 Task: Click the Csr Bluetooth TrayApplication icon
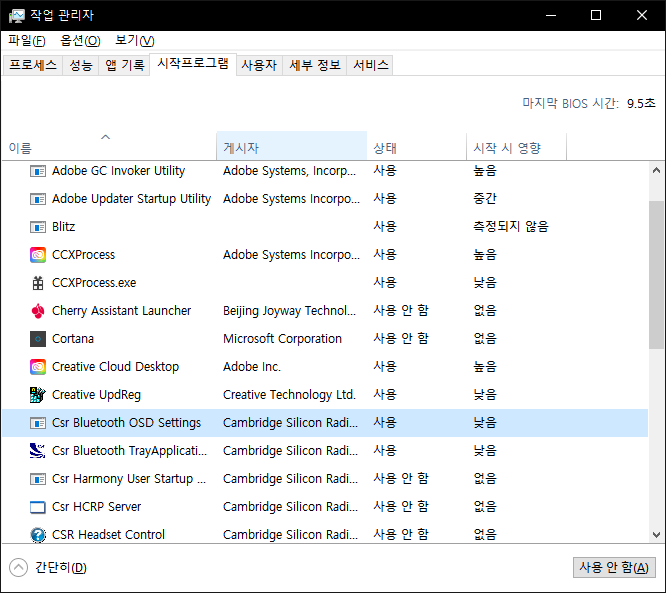[38, 451]
